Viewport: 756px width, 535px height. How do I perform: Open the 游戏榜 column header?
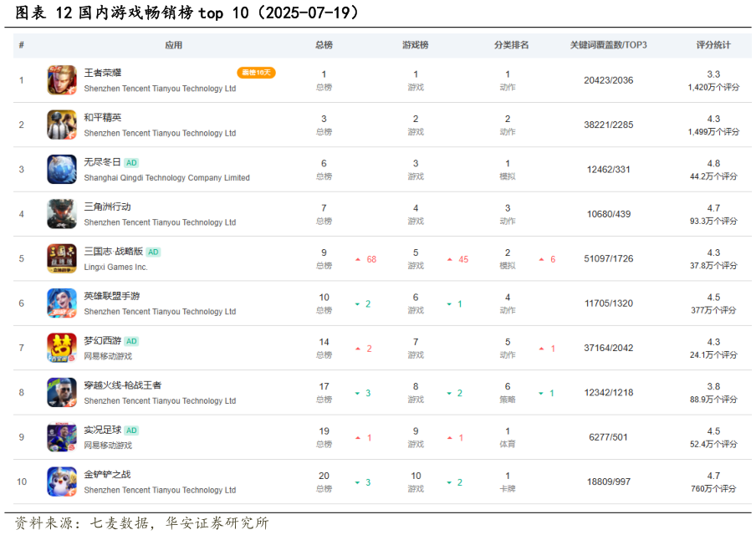416,45
